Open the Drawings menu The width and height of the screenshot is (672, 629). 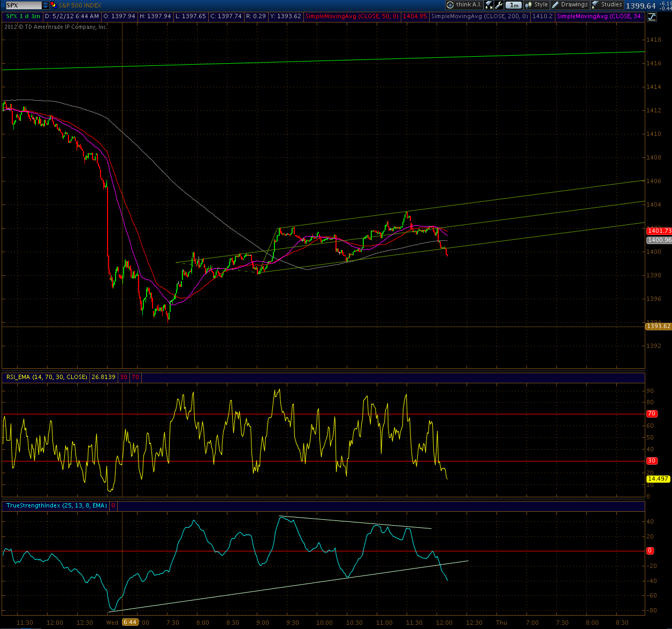pyautogui.click(x=570, y=5)
